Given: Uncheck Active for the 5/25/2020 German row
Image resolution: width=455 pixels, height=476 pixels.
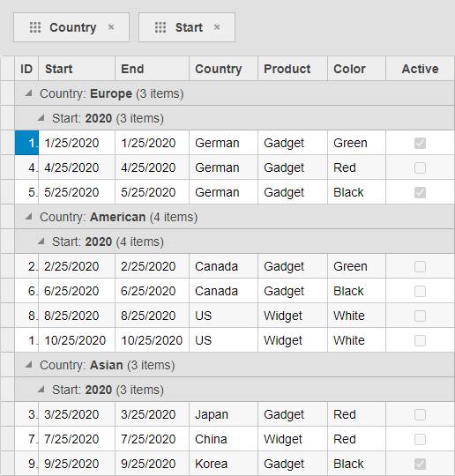Looking at the screenshot, I should coord(420,192).
